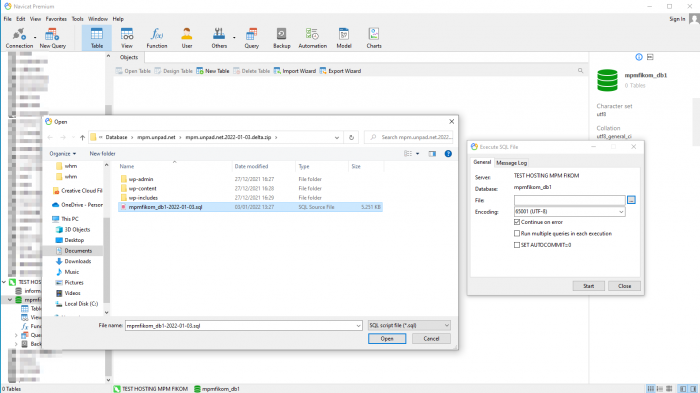Select Local Disk (C:) in navigation pane
Viewport: 700px width, 393px height.
click(81, 304)
